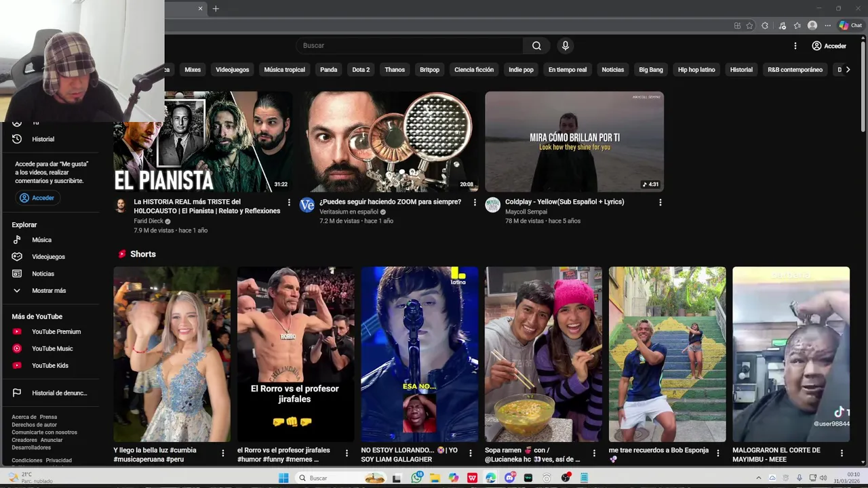868x488 pixels.
Task: Open Edge settings and more menu
Action: (828, 26)
